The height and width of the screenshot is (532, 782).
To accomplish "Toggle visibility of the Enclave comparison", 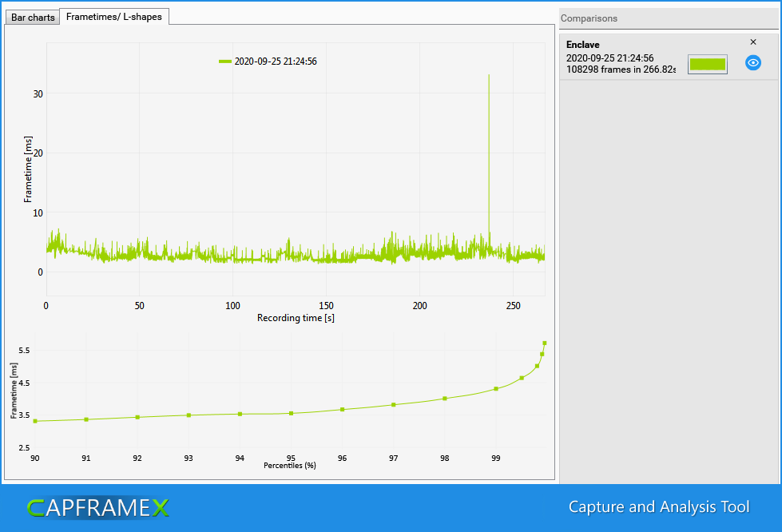I will click(x=753, y=63).
